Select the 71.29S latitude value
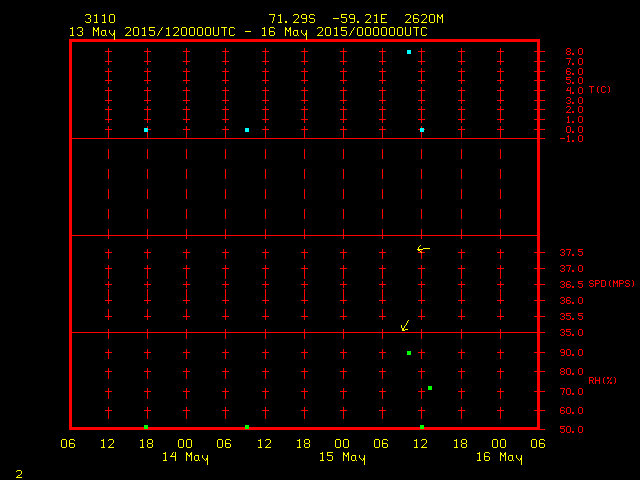The image size is (640, 480). click(291, 19)
